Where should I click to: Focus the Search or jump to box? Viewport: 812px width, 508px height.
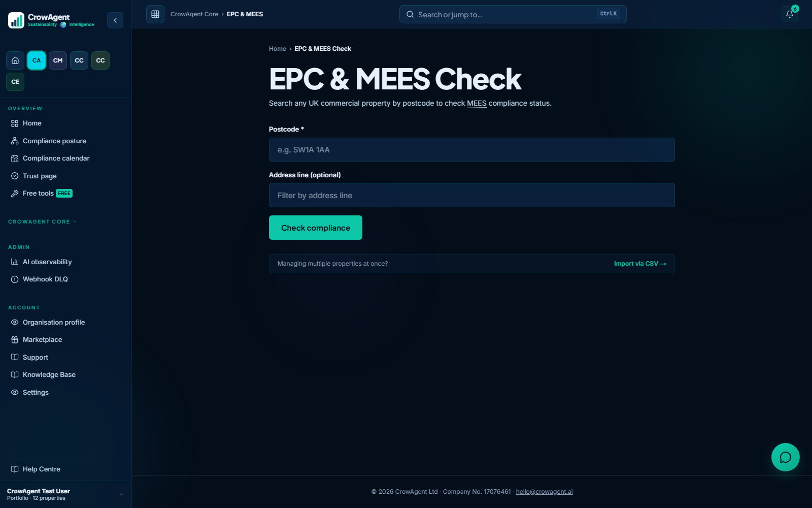[x=513, y=14]
